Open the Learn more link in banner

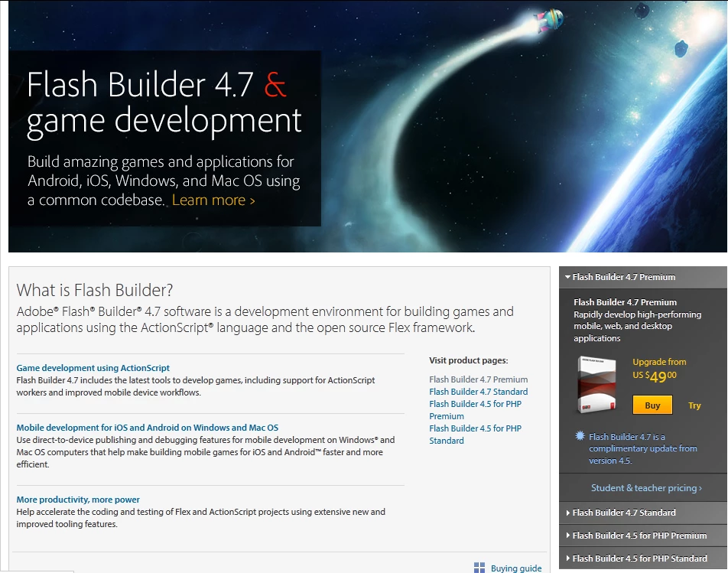[x=213, y=200]
